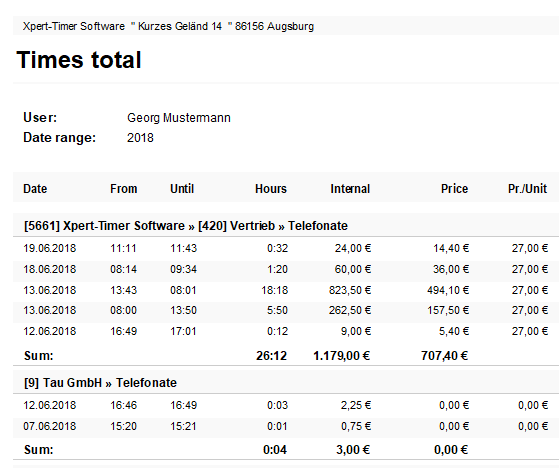559x468 pixels.
Task: Click the date cell '19.06.2018'
Action: 50,248
